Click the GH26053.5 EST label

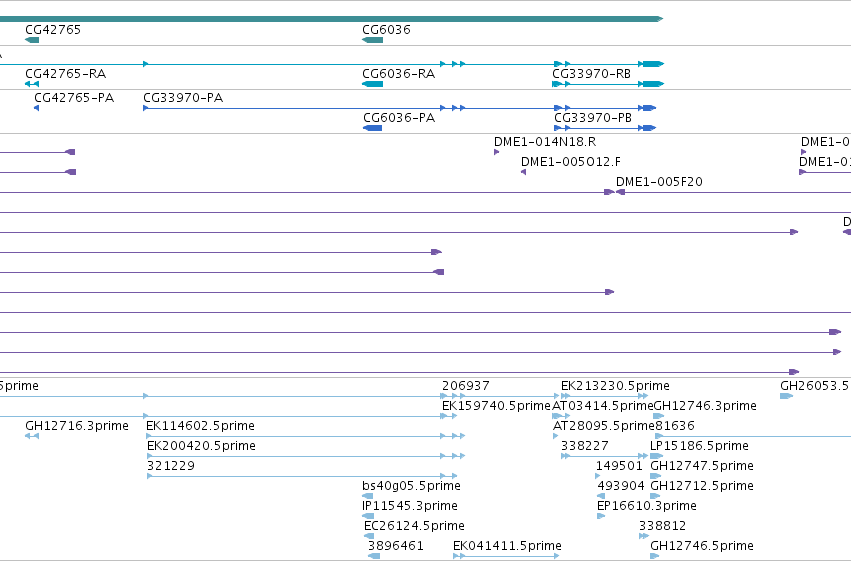pyautogui.click(x=814, y=386)
